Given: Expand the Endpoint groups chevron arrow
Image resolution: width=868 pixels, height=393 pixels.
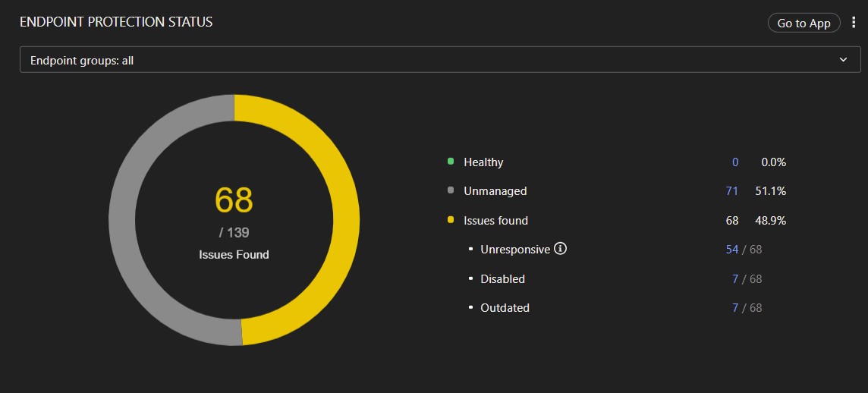Looking at the screenshot, I should coord(844,60).
